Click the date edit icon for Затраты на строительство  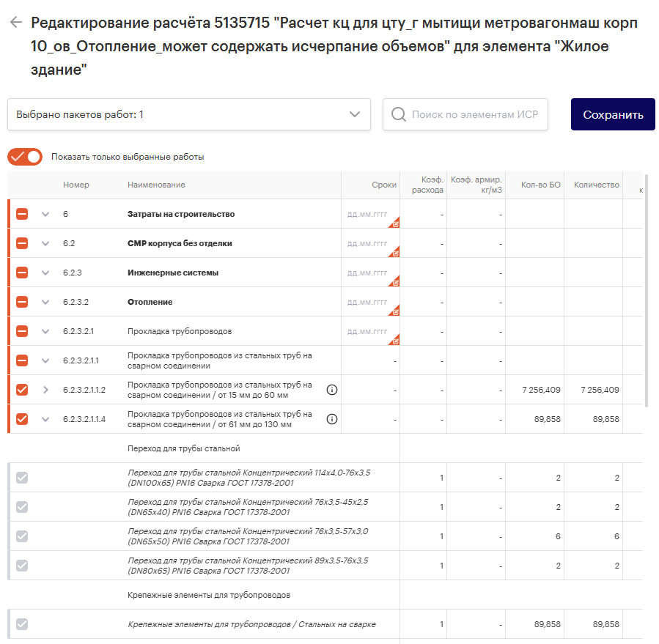(394, 222)
